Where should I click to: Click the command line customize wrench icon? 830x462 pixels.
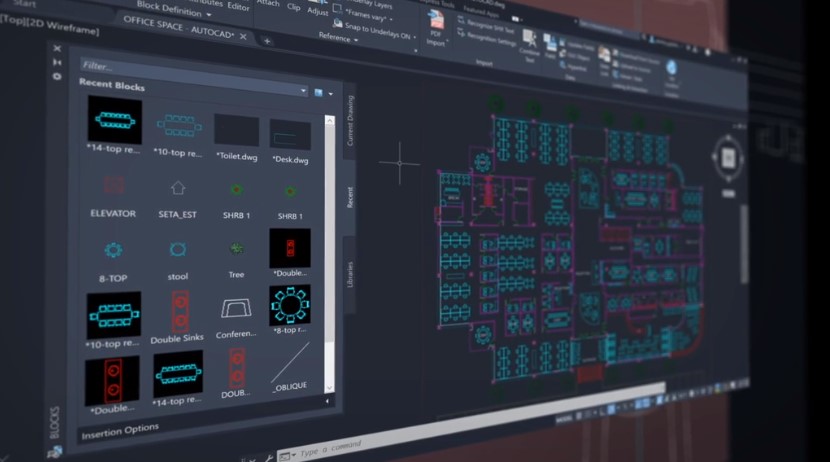point(269,458)
